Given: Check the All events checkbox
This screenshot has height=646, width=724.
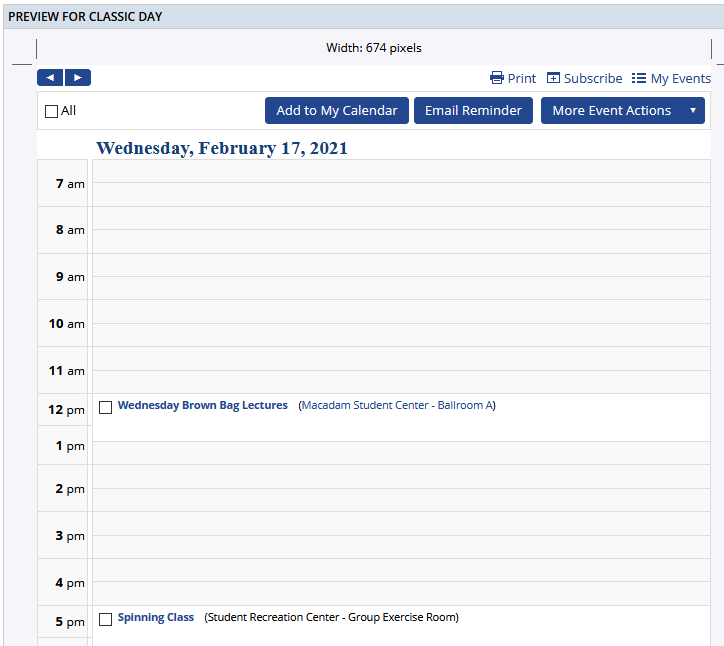Looking at the screenshot, I should (51, 111).
